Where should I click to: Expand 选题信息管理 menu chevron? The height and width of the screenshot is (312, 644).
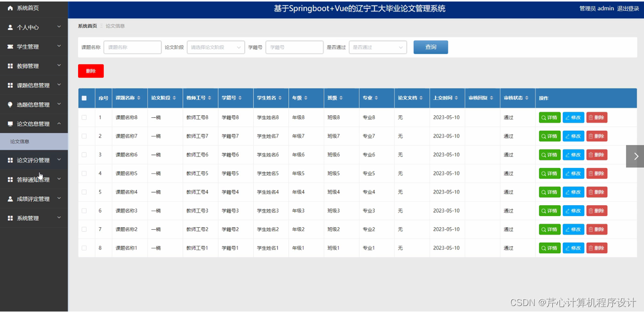point(59,104)
